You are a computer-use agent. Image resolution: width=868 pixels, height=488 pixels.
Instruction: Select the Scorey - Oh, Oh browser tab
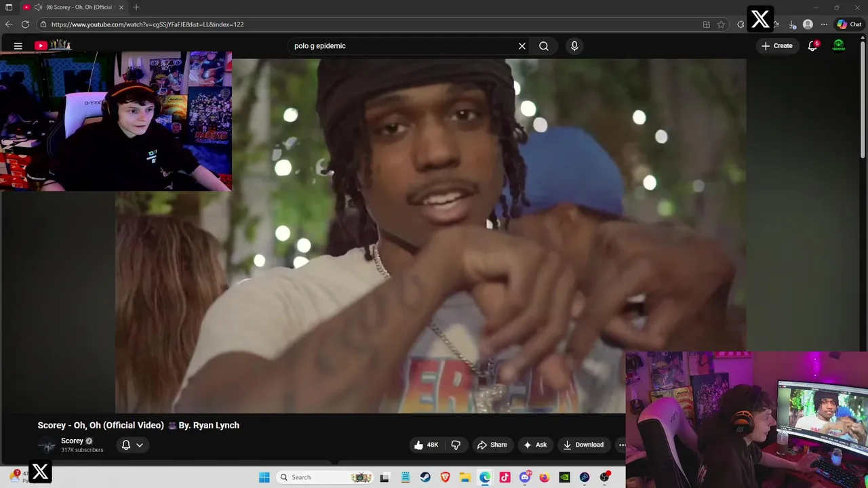tap(73, 7)
